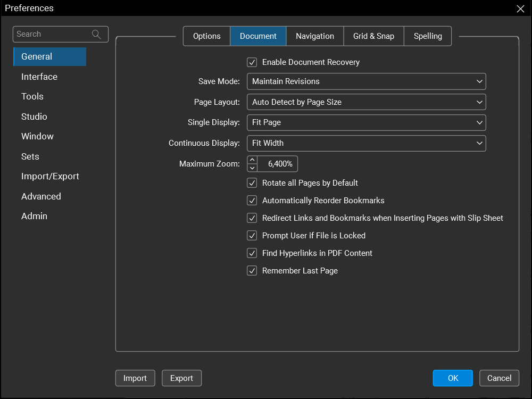Click the search magnifier icon

click(96, 35)
